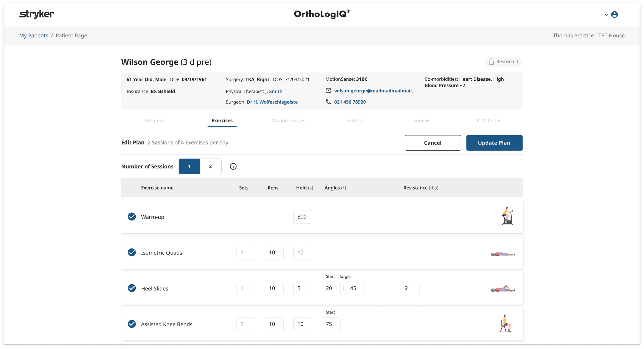This screenshot has height=349, width=644.
Task: Expand the account menu chevron
Action: click(x=606, y=14)
